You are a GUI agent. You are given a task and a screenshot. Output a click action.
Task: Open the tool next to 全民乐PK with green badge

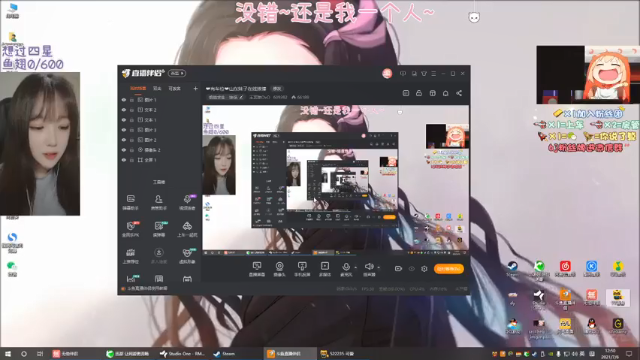pos(159,229)
